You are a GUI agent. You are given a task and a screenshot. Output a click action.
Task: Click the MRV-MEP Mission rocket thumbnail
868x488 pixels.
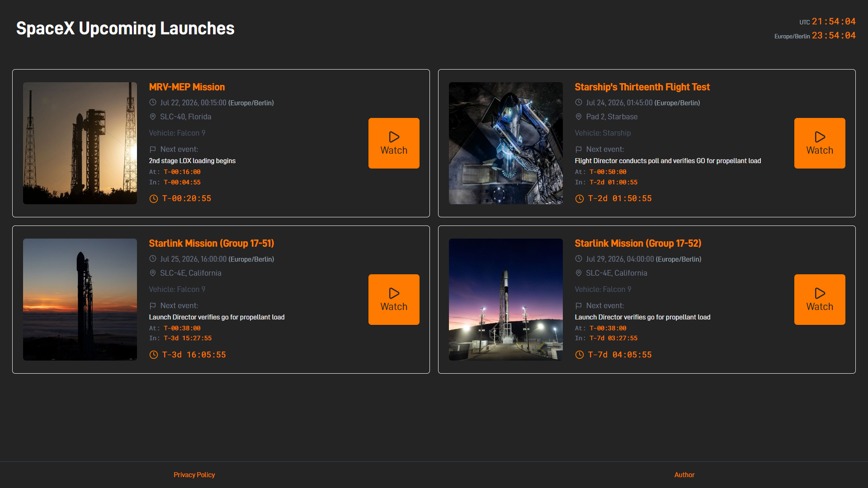pyautogui.click(x=80, y=143)
